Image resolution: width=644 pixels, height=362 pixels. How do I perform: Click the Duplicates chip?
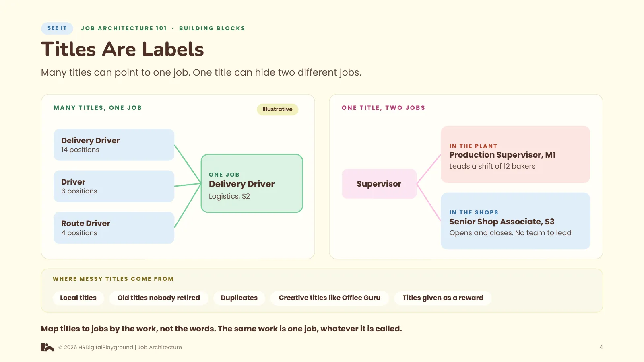pos(239,298)
